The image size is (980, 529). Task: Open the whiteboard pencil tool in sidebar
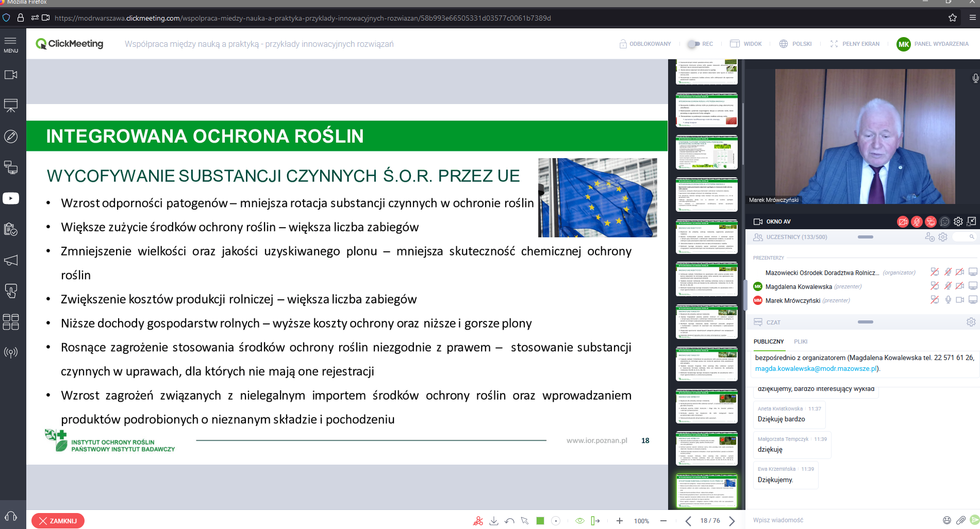11,136
